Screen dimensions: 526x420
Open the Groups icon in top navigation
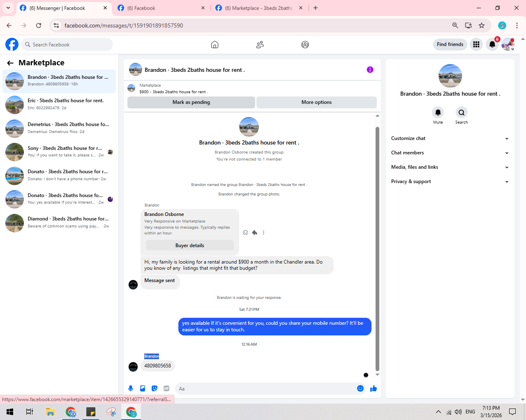click(x=305, y=45)
